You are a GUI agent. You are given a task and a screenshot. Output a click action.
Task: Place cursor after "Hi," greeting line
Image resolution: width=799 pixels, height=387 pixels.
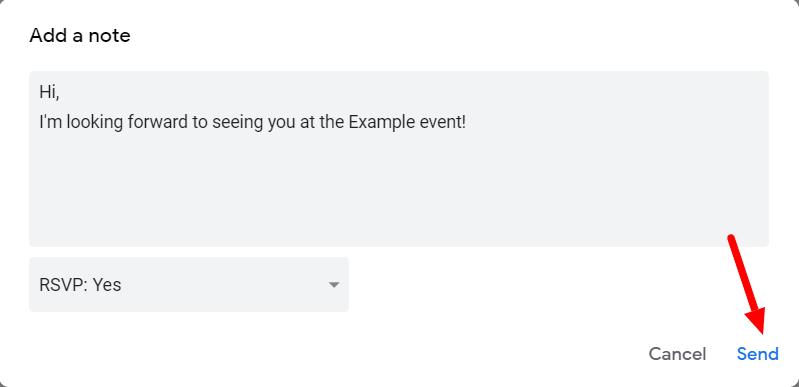pyautogui.click(x=61, y=92)
